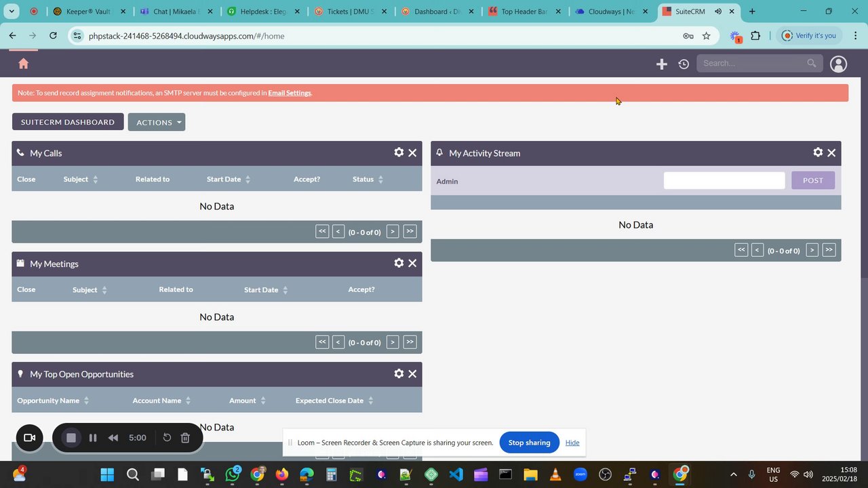The image size is (868, 488).
Task: Bookmark this page with star icon
Action: coord(706,36)
